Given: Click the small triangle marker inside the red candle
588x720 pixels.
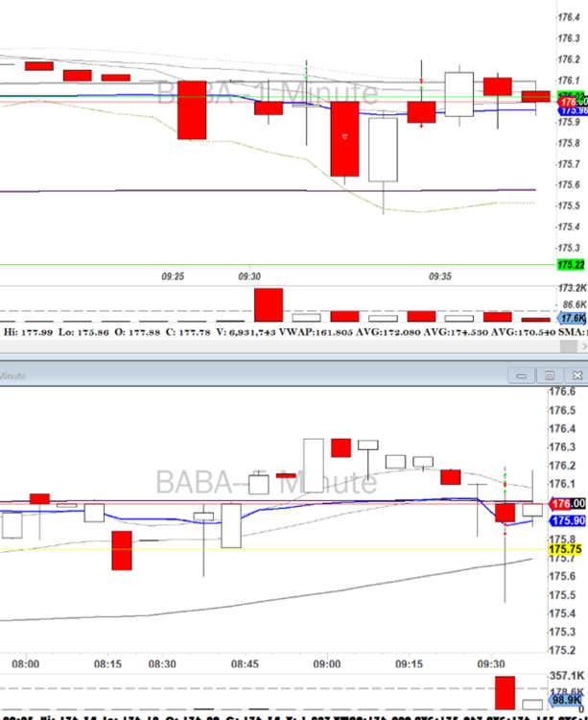Looking at the screenshot, I should [343, 138].
